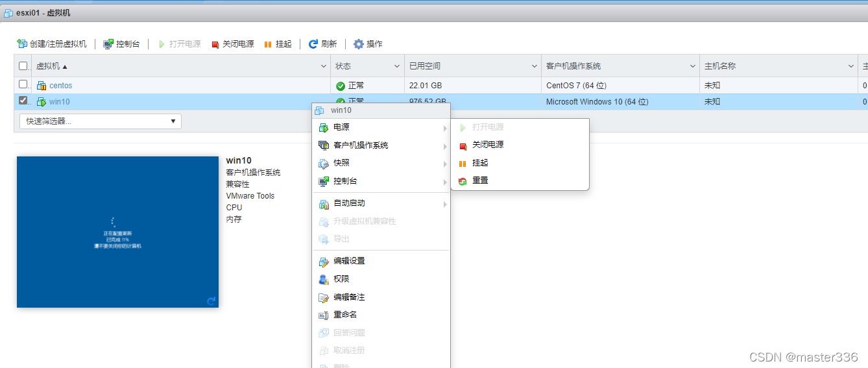Open the centos virtual machine link

tap(61, 86)
